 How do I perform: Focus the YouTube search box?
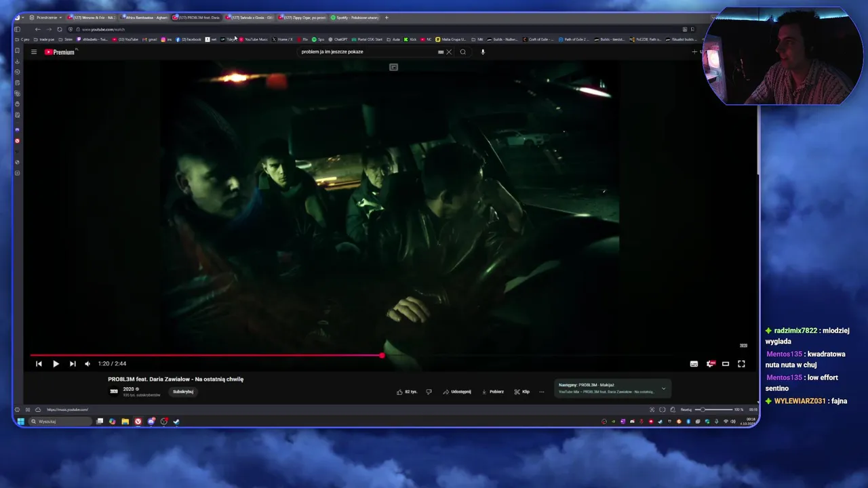[x=366, y=52]
